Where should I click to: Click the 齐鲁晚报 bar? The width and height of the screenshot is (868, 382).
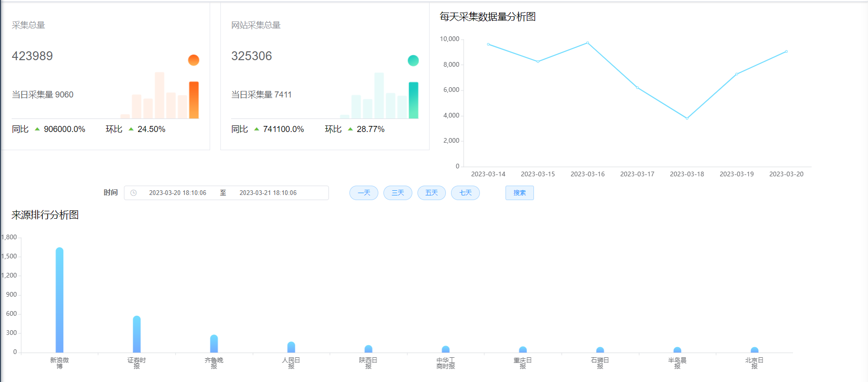click(x=214, y=343)
